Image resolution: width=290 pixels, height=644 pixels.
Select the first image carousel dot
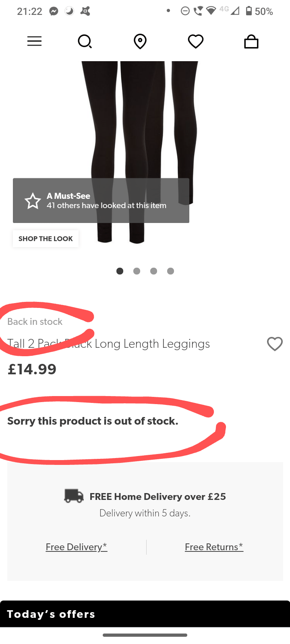[x=120, y=271]
